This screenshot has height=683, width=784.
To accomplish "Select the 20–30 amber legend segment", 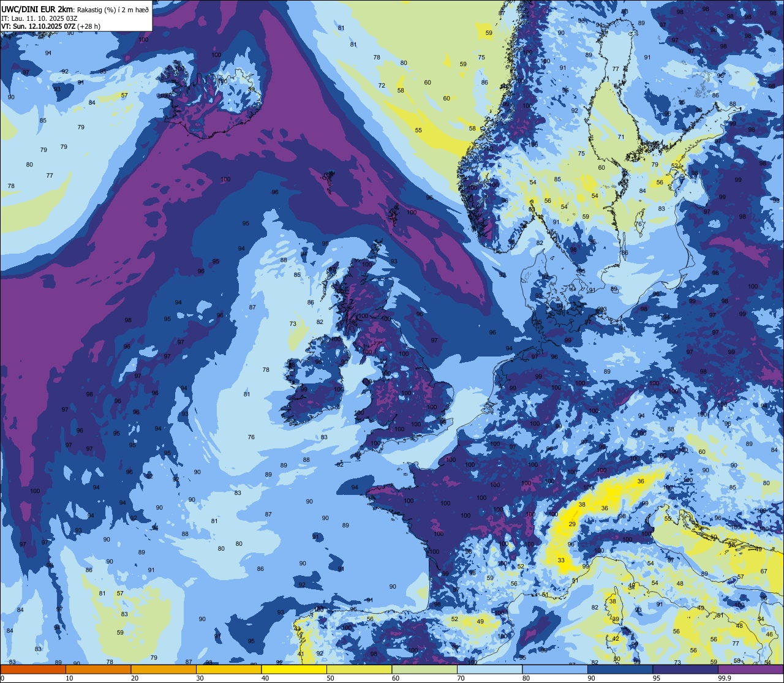I will click(164, 670).
